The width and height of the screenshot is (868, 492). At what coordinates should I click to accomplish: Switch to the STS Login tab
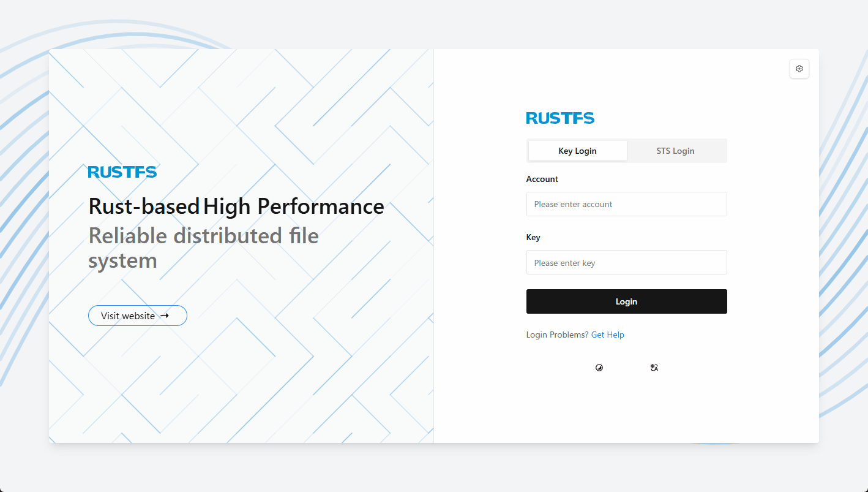[x=675, y=151]
